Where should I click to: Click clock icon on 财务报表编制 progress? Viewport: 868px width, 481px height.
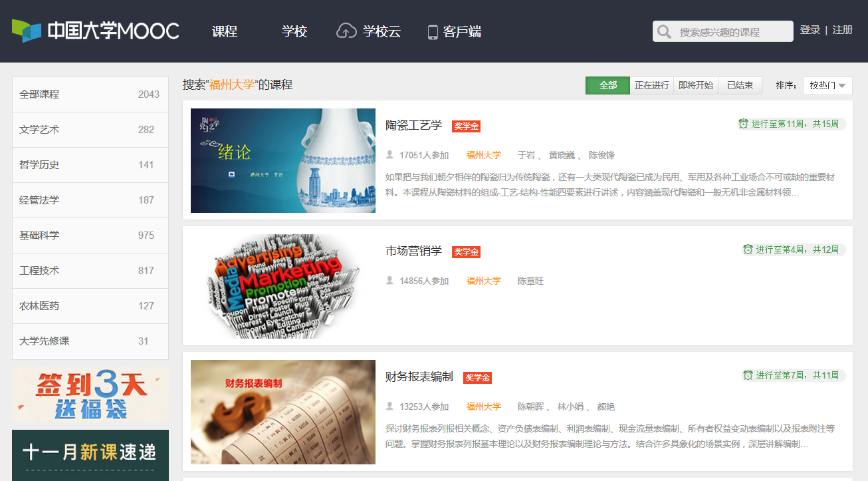tap(748, 375)
